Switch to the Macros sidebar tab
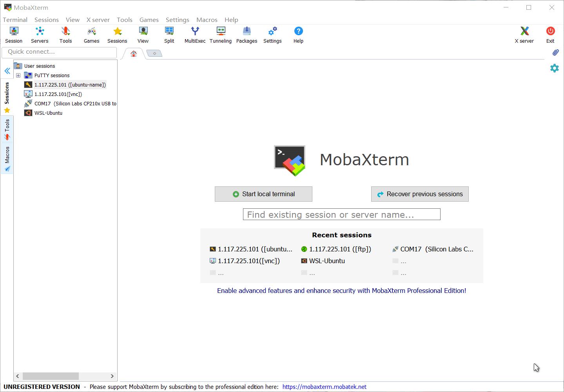The width and height of the screenshot is (564, 392). (7, 159)
